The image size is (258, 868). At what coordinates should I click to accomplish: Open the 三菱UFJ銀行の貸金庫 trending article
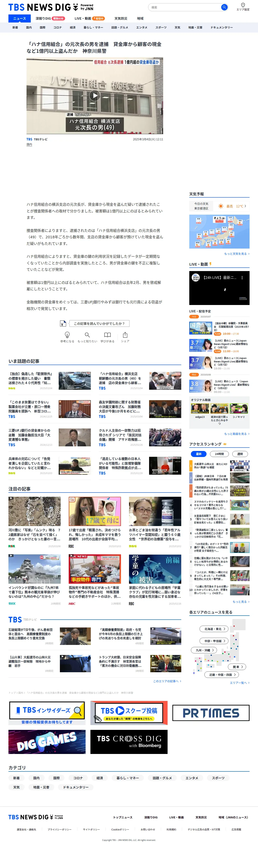(x=50, y=437)
